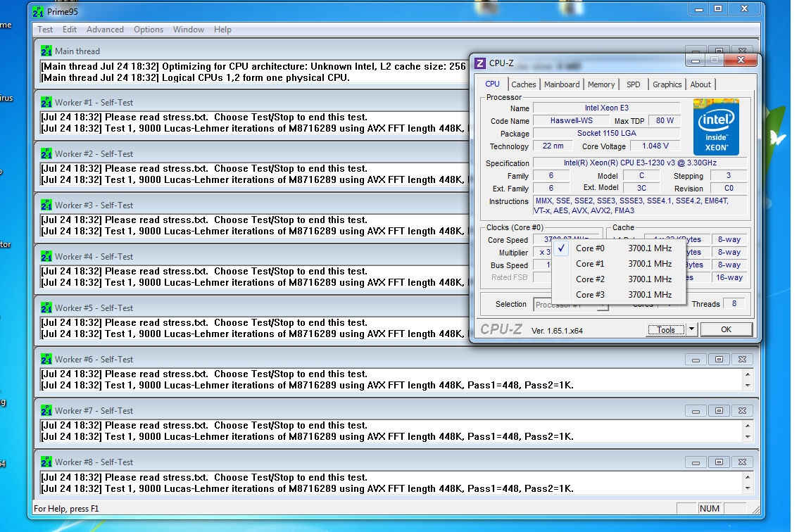
Task: Switch to the SPD tab in CPU-Z
Action: tap(633, 84)
